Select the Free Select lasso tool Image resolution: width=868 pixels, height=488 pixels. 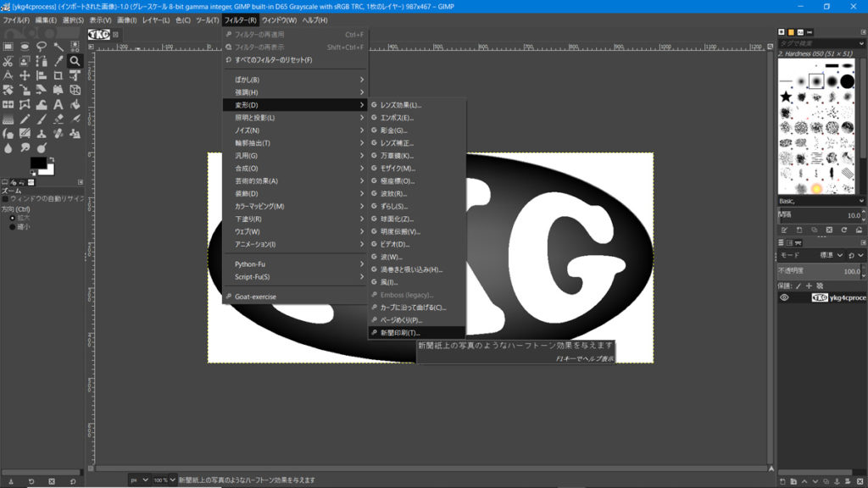click(42, 47)
